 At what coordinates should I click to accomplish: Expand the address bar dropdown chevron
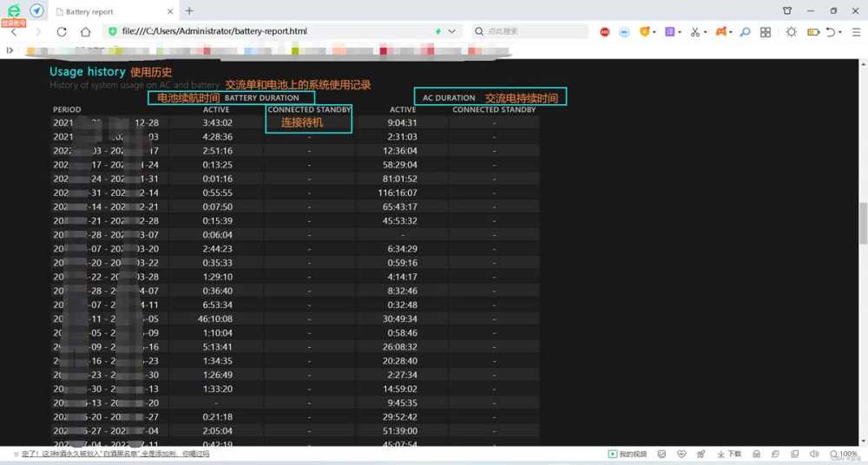click(452, 31)
